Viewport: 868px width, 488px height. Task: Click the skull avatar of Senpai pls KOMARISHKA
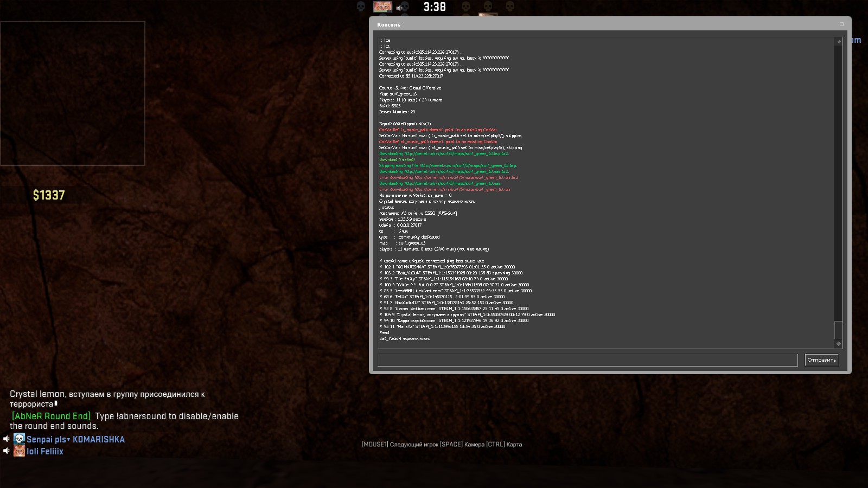pos(19,439)
